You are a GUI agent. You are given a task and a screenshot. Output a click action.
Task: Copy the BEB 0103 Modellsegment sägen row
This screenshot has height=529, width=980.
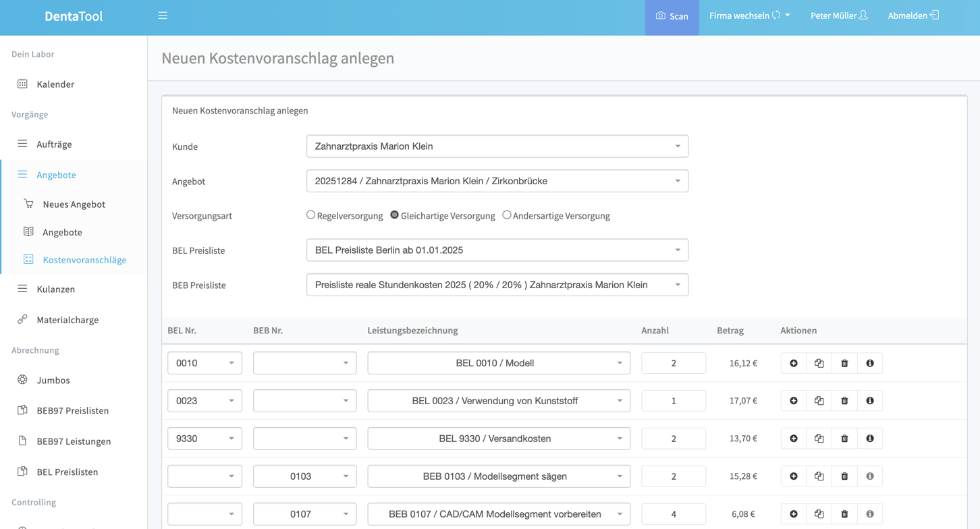[x=819, y=476]
